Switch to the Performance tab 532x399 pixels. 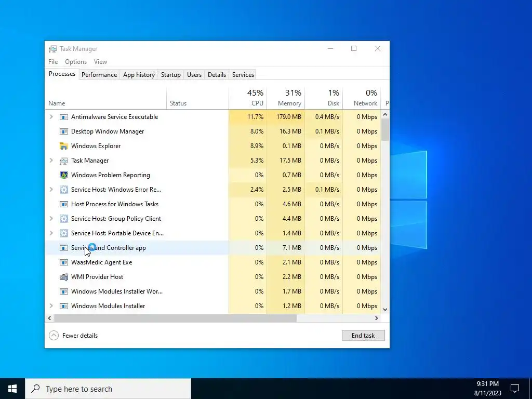pos(99,75)
